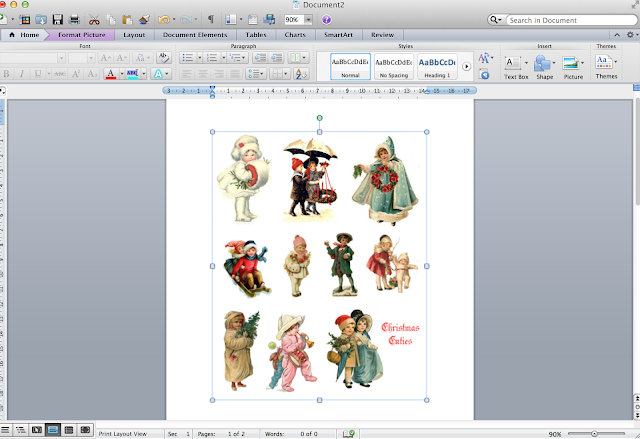Toggle Bold formatting

point(6,74)
